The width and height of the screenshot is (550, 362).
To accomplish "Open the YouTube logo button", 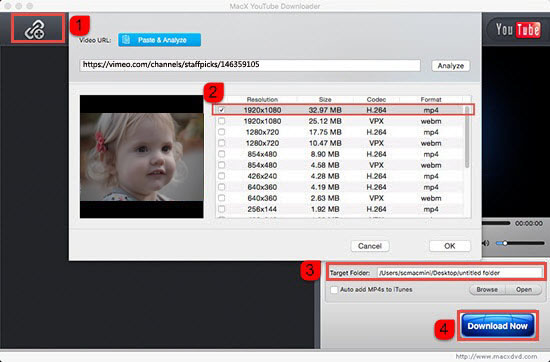I will 517,29.
